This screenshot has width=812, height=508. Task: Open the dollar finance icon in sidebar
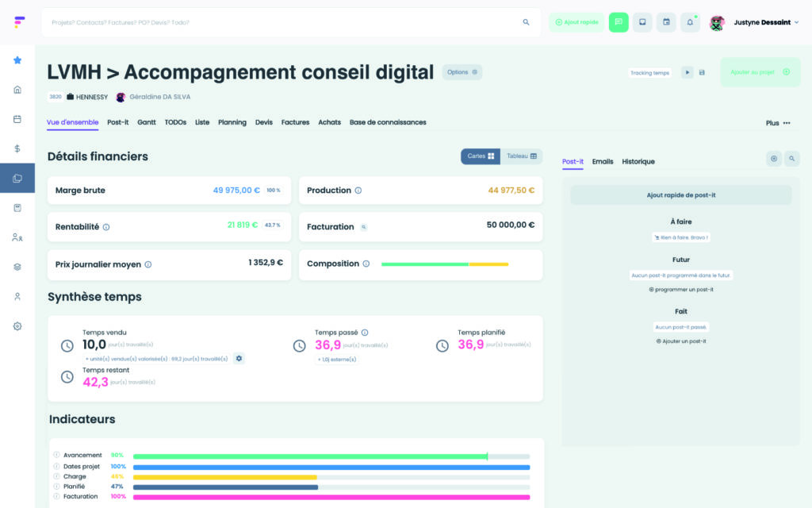(17, 148)
